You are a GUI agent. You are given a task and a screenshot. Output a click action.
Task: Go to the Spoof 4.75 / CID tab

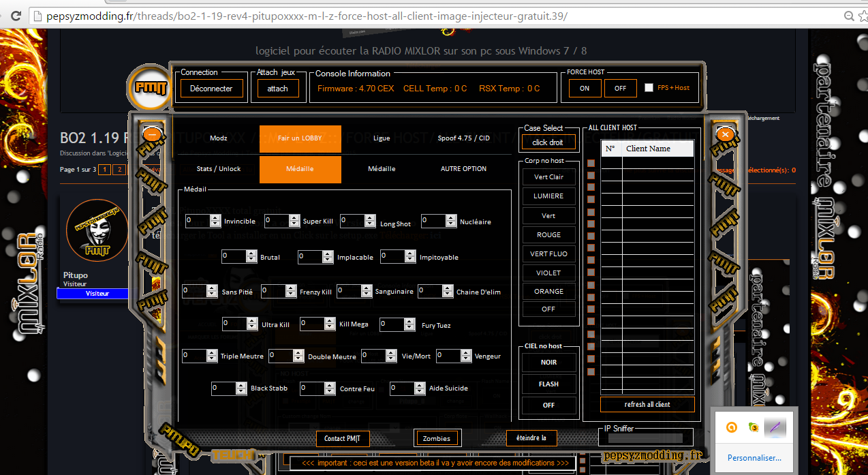464,138
